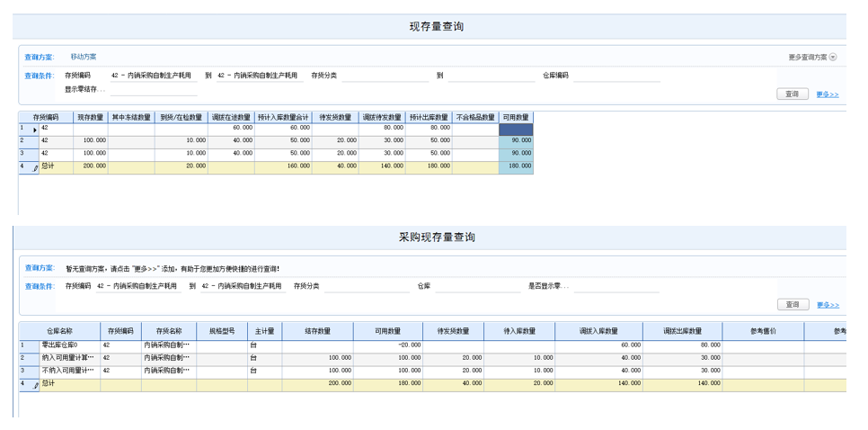Click 结存数量 column header
868x430 pixels.
318,331
